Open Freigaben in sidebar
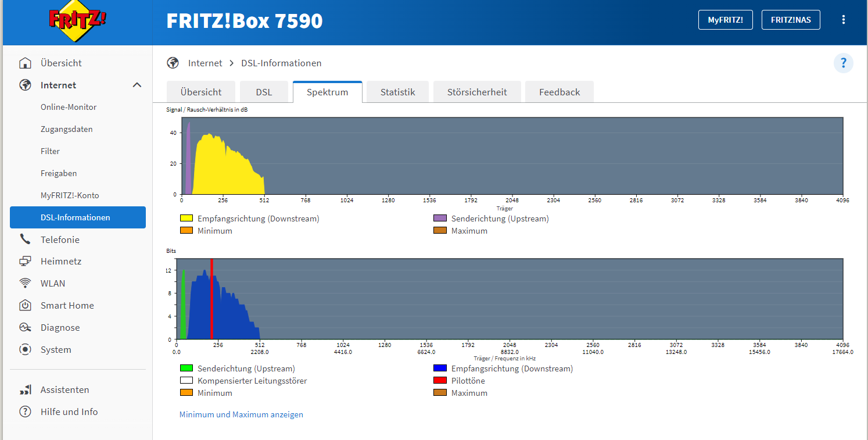The image size is (868, 440). tap(59, 173)
